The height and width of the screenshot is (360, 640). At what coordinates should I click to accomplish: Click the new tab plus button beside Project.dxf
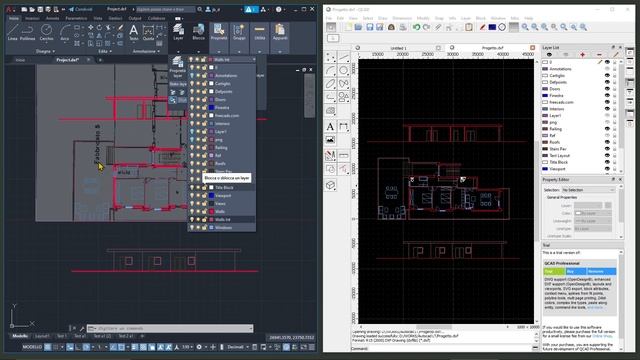100,60
